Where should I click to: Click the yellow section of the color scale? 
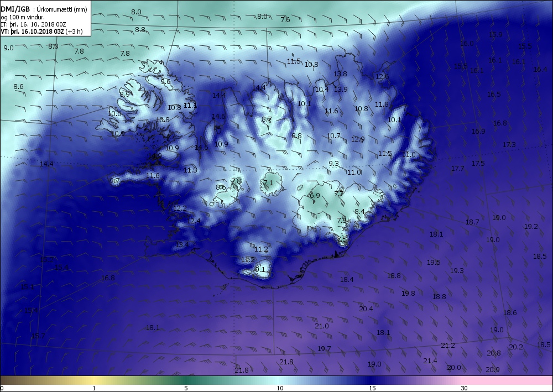pos(95,380)
